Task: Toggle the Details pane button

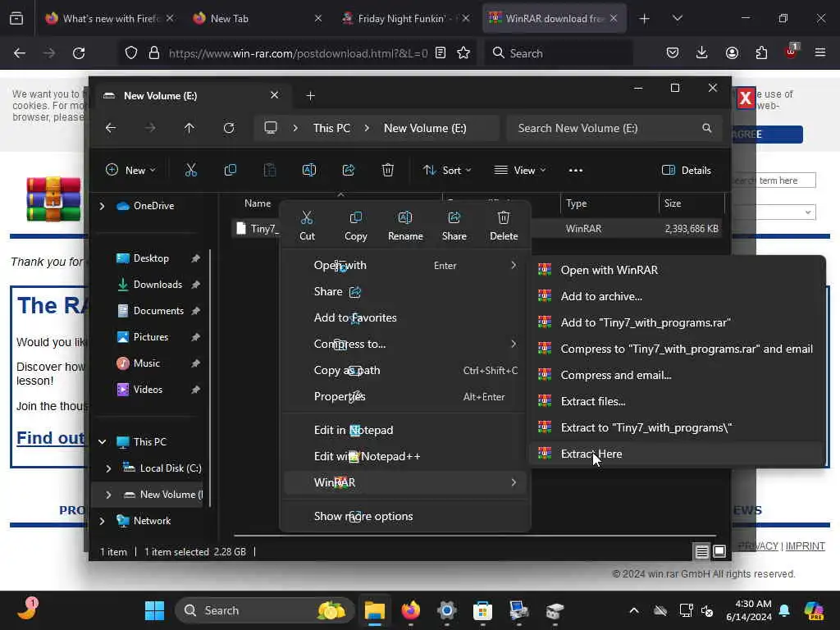Action: tap(687, 171)
